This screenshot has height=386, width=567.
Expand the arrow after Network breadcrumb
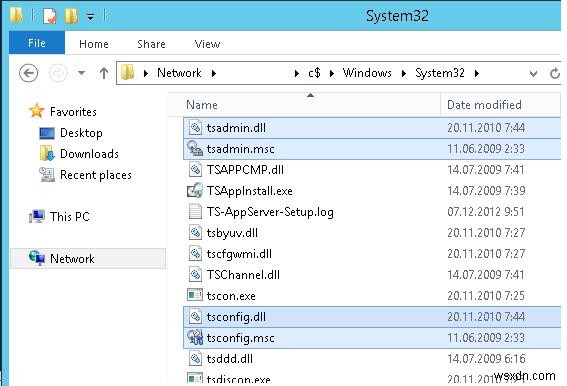[214, 73]
